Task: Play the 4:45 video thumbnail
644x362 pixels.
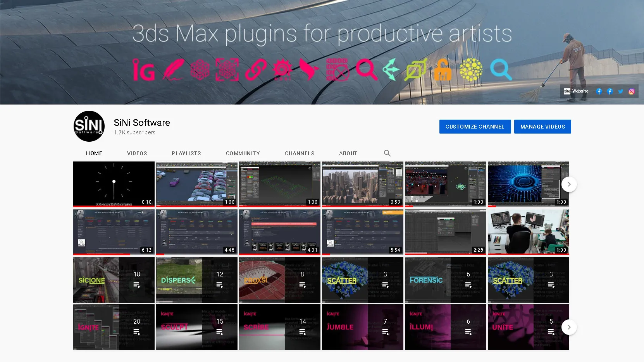Action: point(197,232)
